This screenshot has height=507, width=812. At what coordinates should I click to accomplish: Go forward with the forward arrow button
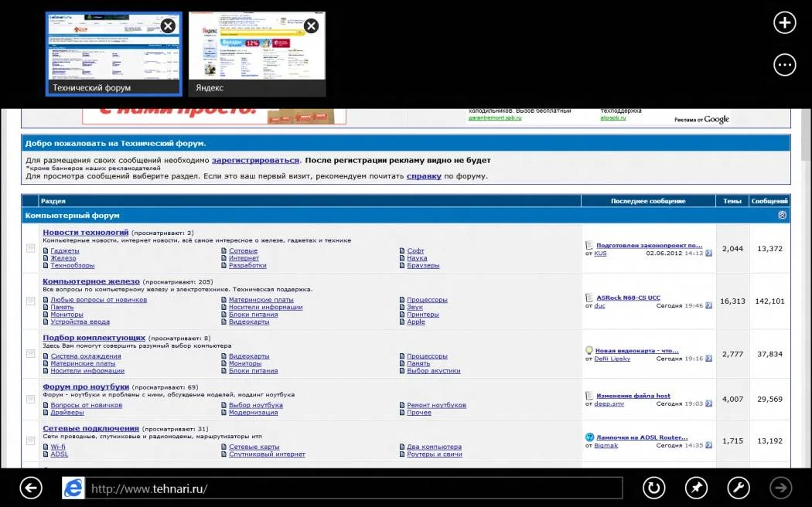click(x=781, y=488)
